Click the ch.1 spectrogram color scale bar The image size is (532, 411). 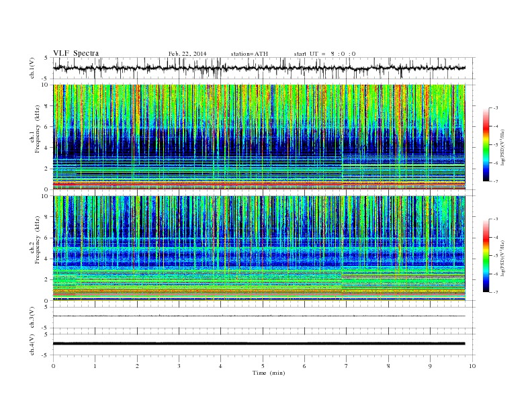pyautogui.click(x=486, y=144)
